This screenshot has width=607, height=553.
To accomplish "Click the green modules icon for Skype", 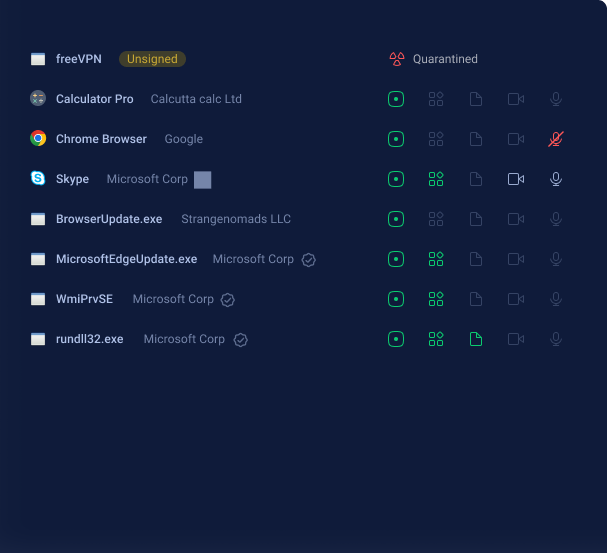I will pyautogui.click(x=436, y=179).
